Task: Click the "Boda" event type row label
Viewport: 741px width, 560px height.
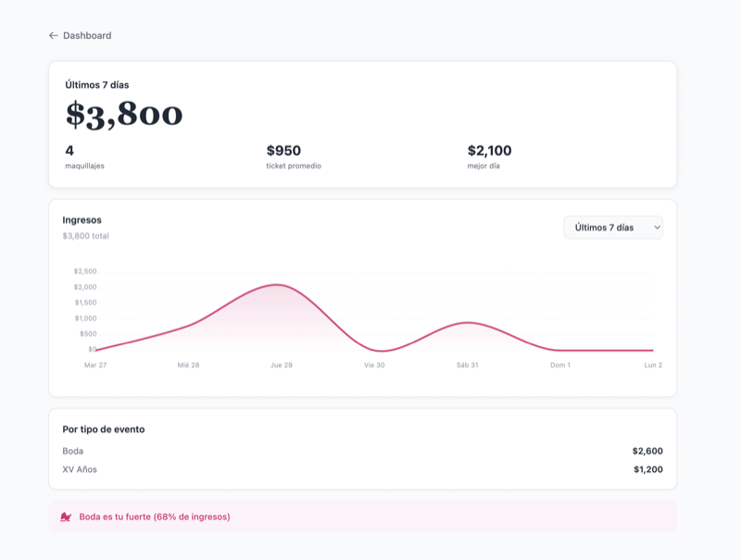Action: coord(73,451)
